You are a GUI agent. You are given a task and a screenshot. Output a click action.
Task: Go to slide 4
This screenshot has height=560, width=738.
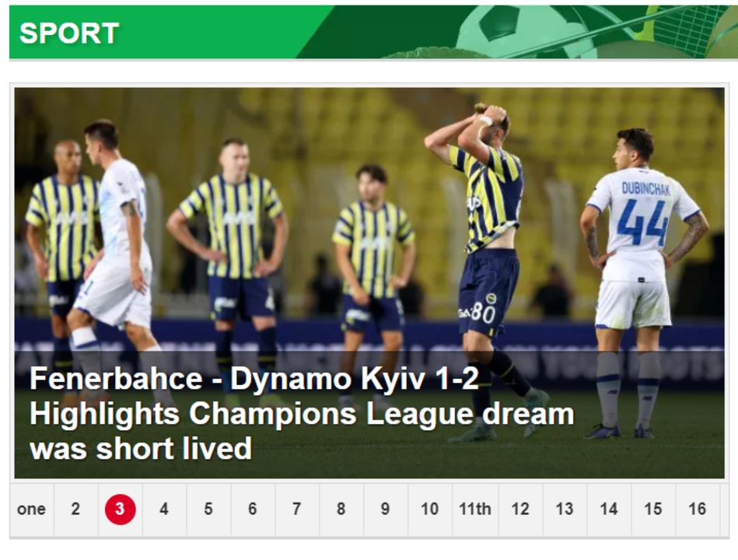[164, 509]
